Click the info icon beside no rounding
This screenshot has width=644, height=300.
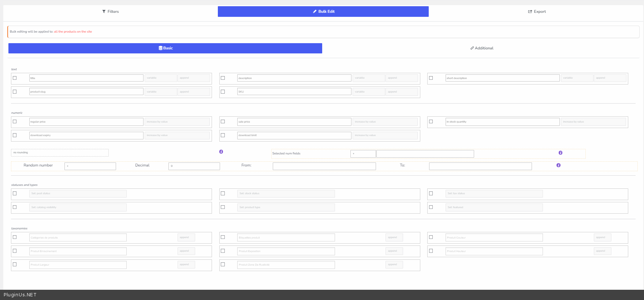click(x=221, y=151)
